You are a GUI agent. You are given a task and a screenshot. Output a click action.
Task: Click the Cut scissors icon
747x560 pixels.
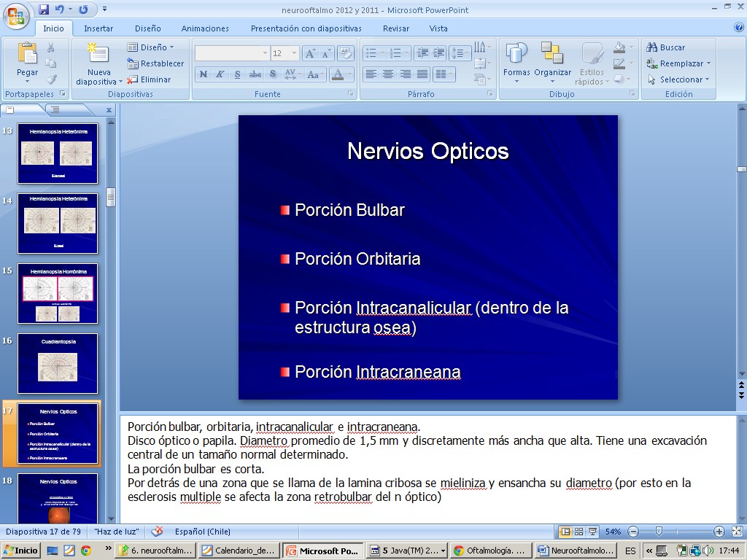(51, 47)
